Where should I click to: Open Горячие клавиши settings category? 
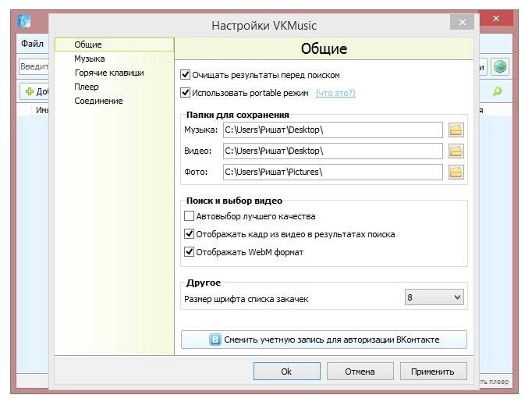[x=109, y=73]
